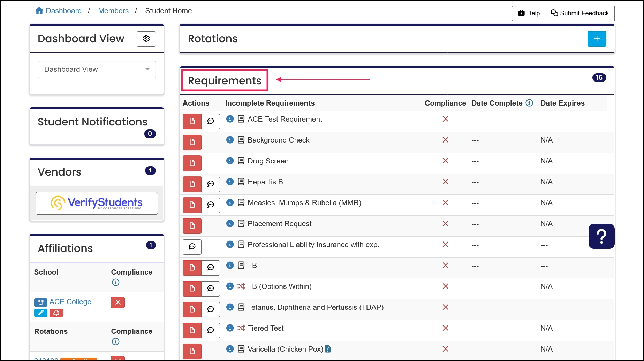
Task: Click the red recycle icon under ACE College
Action: (56, 313)
